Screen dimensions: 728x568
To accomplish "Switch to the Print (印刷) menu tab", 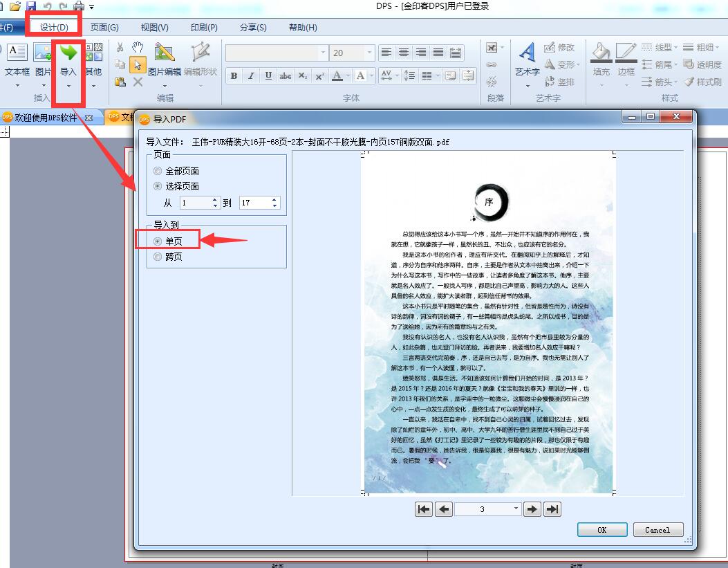I will pos(204,28).
